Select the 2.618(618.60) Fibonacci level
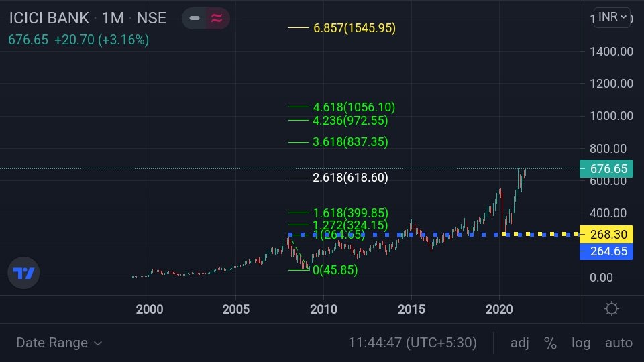 (350, 178)
